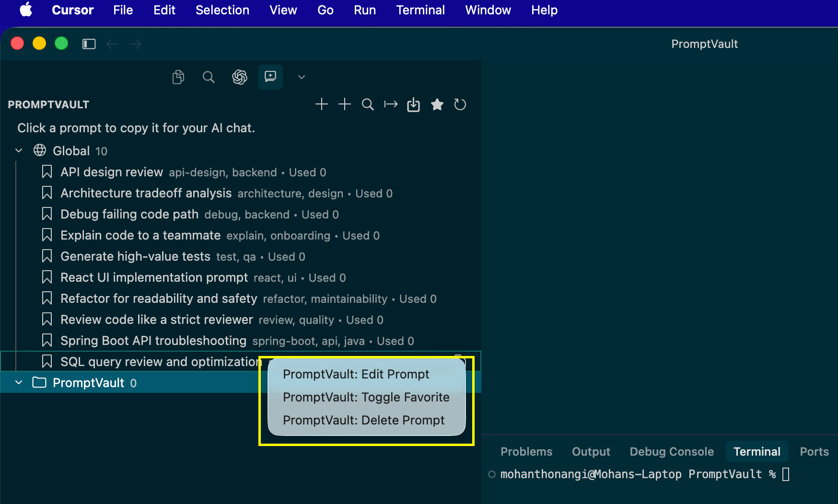Choose PromptVault: Edit Prompt from context menu
The width and height of the screenshot is (838, 504).
point(367,374)
